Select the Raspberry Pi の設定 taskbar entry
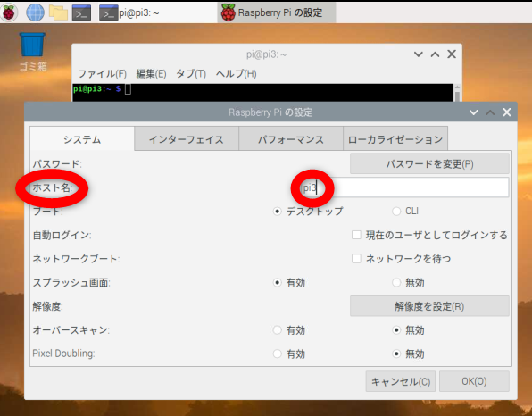 277,12
